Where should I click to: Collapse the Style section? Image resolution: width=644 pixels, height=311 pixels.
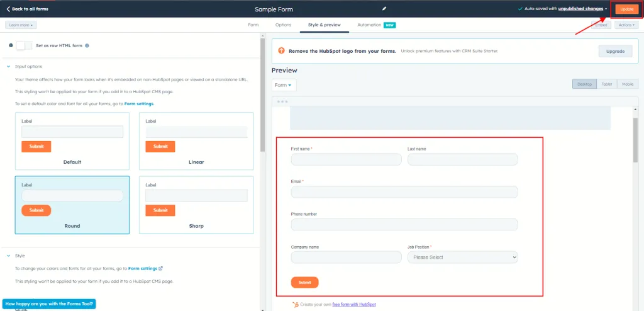coord(8,256)
